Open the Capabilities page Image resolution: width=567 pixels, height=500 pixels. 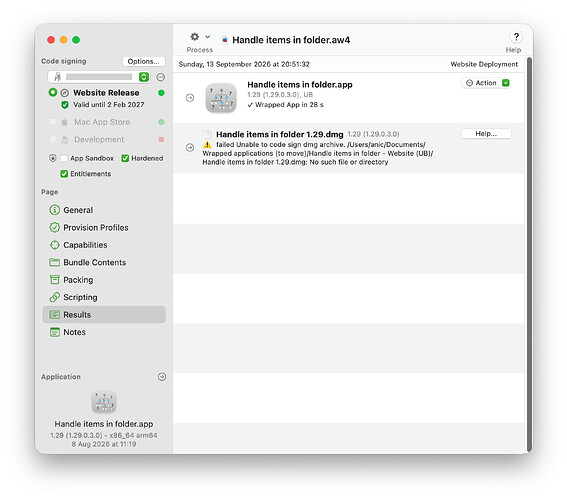(x=104, y=245)
